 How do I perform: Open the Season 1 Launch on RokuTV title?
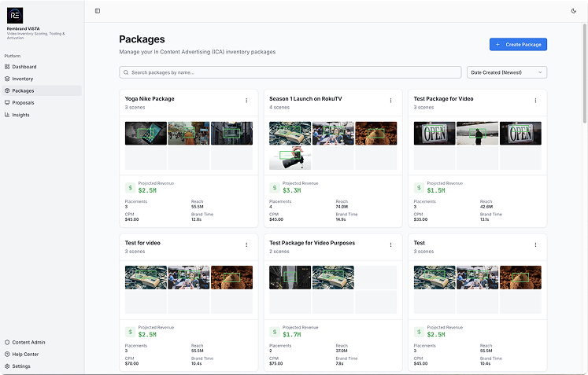[305, 99]
